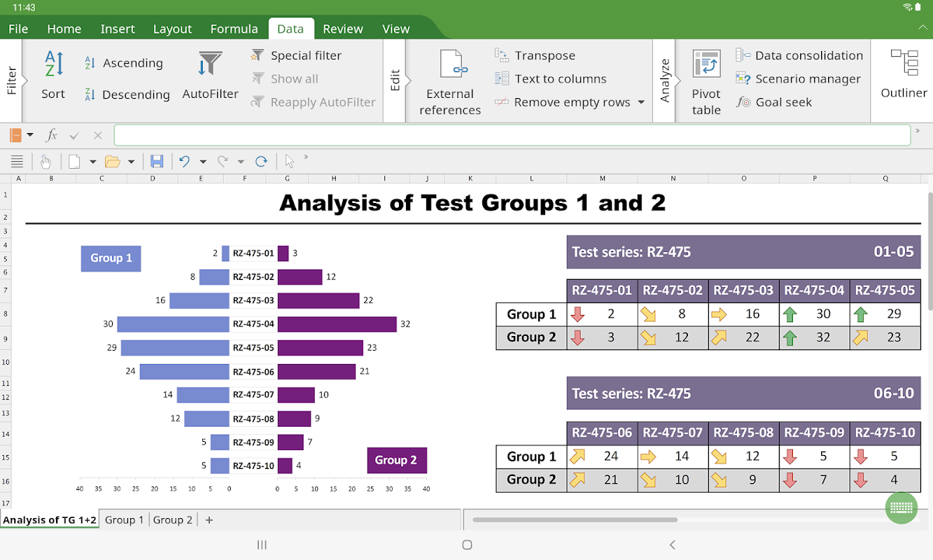Toggle touch mode hand icon
This screenshot has height=560, width=933.
45,162
